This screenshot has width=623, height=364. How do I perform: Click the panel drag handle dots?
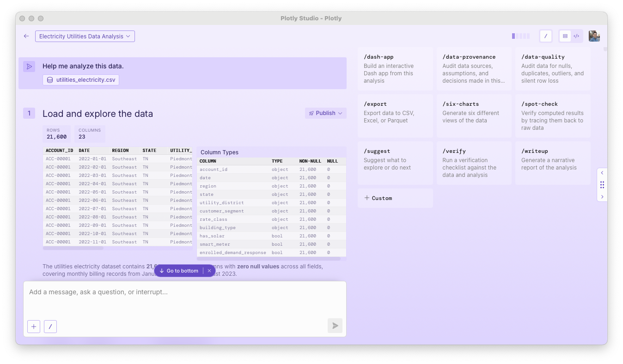pos(602,185)
